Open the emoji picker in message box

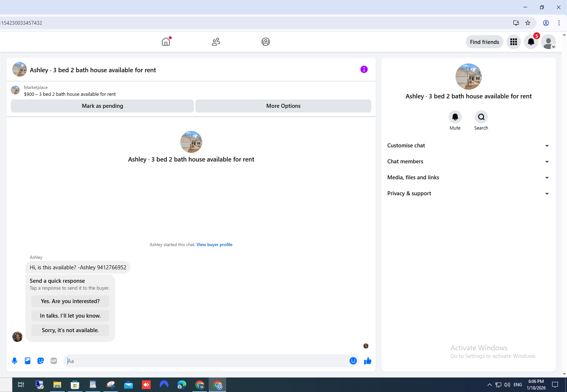[x=353, y=361]
